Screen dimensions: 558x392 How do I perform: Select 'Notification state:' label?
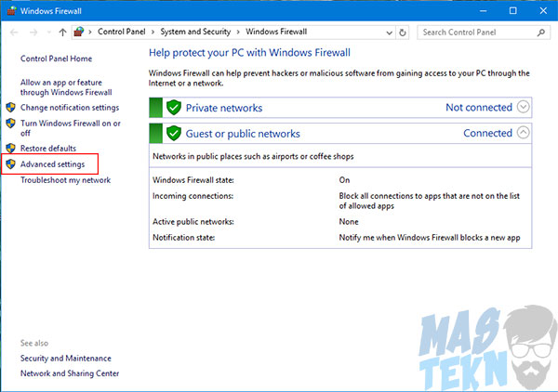pos(183,238)
